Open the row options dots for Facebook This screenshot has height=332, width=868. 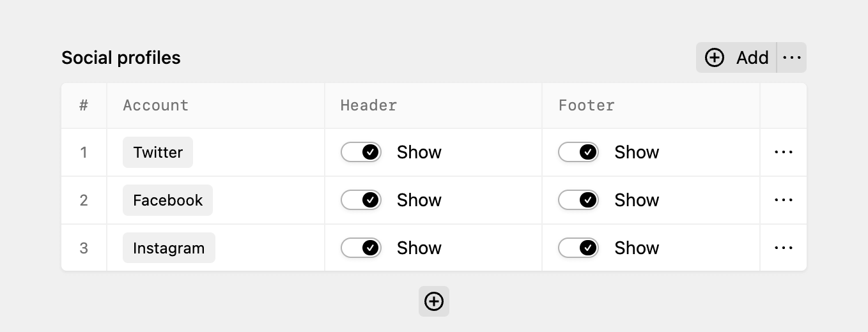(x=784, y=200)
